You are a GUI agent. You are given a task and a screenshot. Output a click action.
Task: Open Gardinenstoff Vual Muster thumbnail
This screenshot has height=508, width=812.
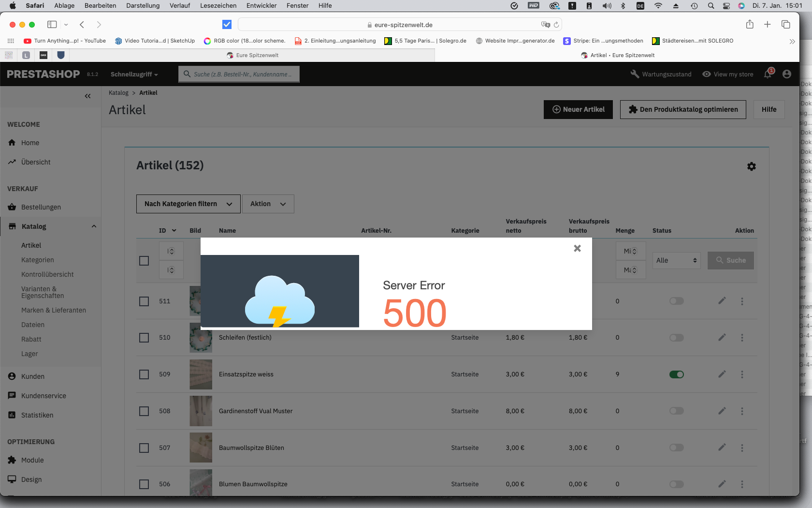coord(201,411)
